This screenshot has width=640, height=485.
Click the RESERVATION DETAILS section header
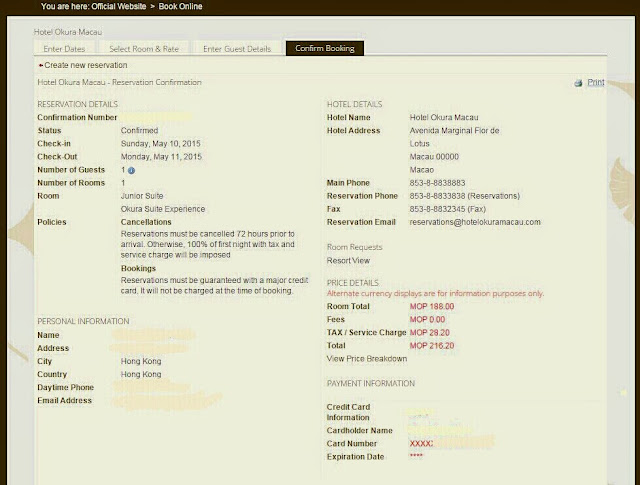point(78,105)
